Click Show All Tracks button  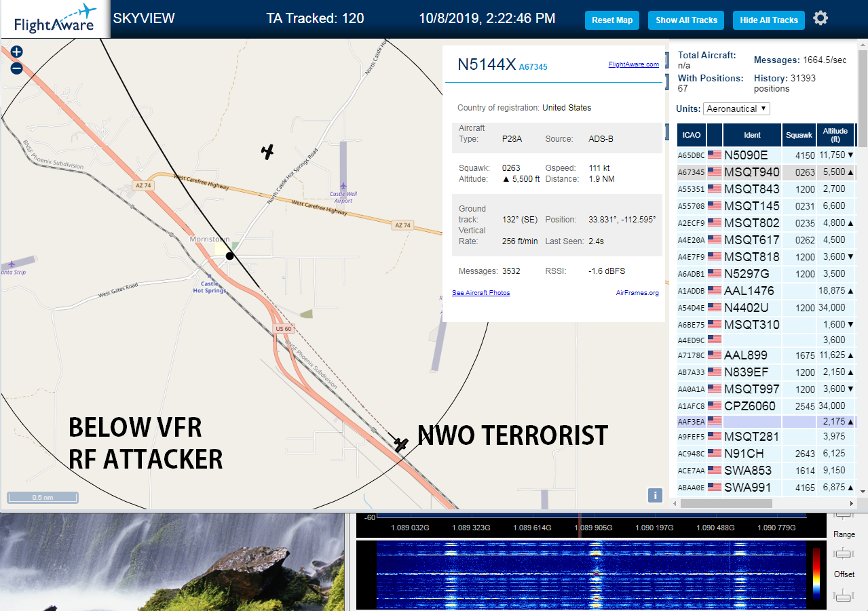[686, 20]
